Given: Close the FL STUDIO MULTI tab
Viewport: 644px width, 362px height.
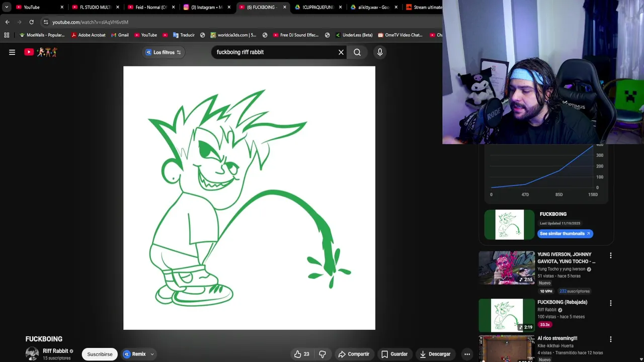Looking at the screenshot, I should pos(117,7).
